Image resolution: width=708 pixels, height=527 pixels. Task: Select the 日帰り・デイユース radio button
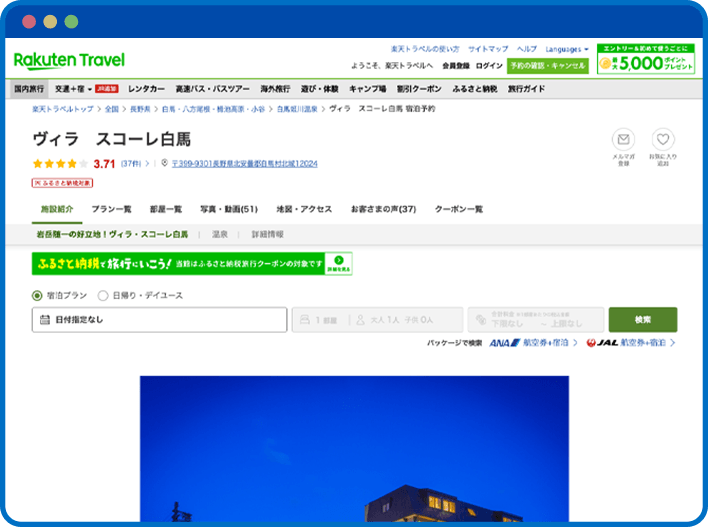[x=103, y=296]
